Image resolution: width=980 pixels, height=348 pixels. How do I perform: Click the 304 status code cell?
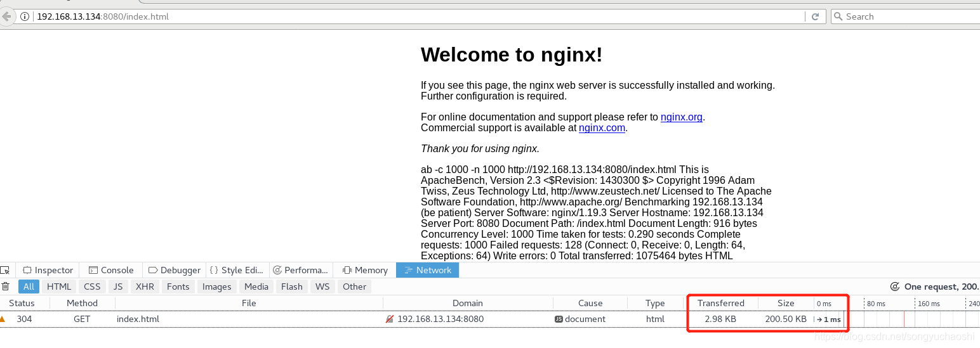click(24, 319)
